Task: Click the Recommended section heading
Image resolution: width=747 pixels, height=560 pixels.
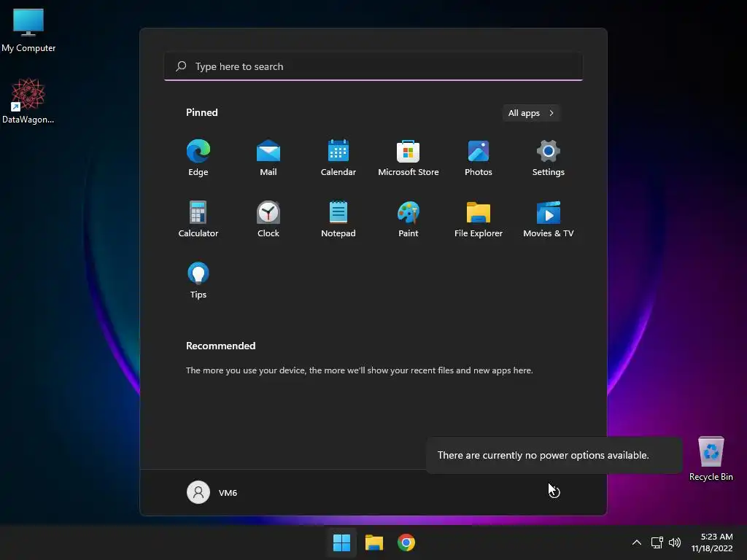Action: coord(220,346)
